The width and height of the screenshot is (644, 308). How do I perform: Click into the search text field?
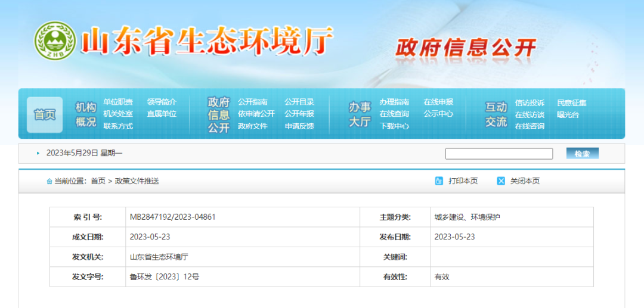click(x=499, y=154)
